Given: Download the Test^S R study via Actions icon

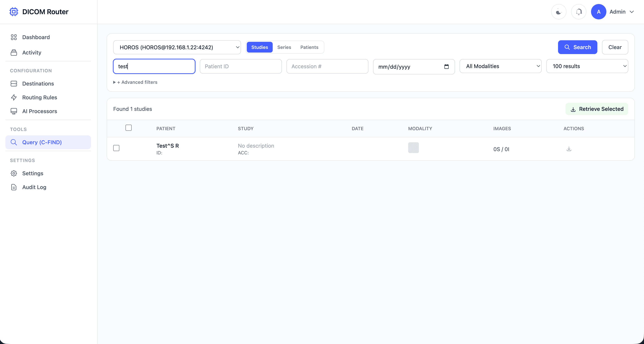Looking at the screenshot, I should point(569,149).
